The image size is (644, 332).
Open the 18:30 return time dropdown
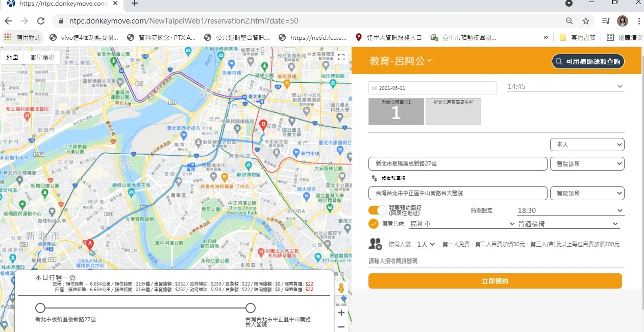[x=571, y=210]
